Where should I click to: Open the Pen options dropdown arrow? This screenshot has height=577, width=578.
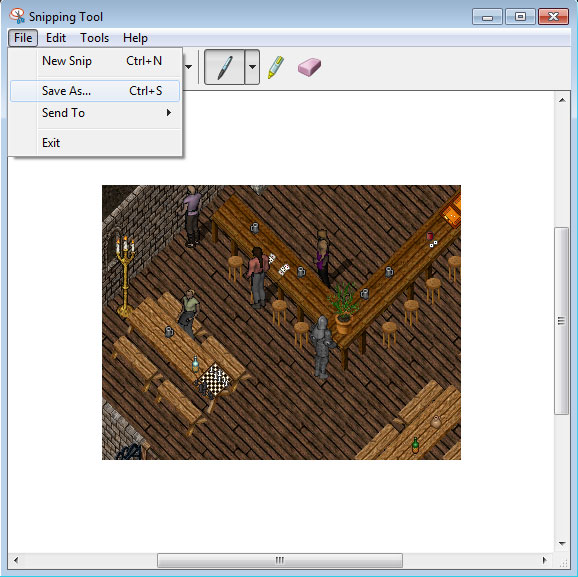click(252, 67)
